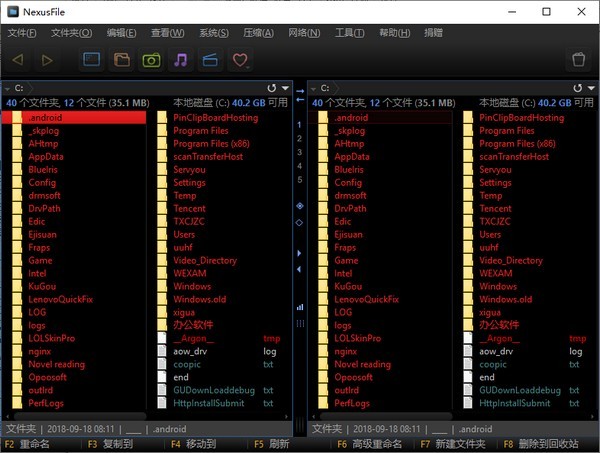
Task: Select workspace number 2 in the center strip
Action: (299, 139)
